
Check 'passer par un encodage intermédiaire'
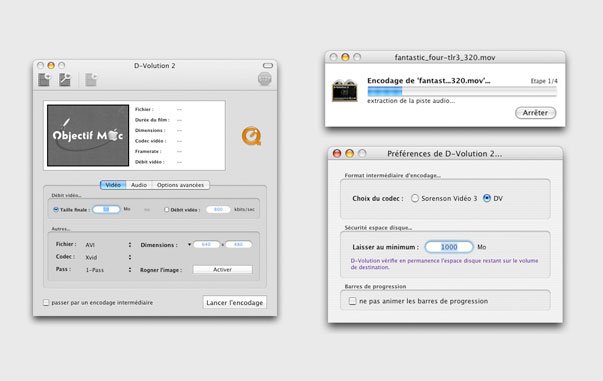(x=46, y=303)
